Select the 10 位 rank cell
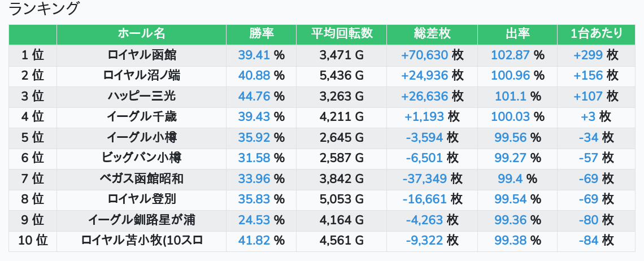644x261 pixels. [33, 241]
